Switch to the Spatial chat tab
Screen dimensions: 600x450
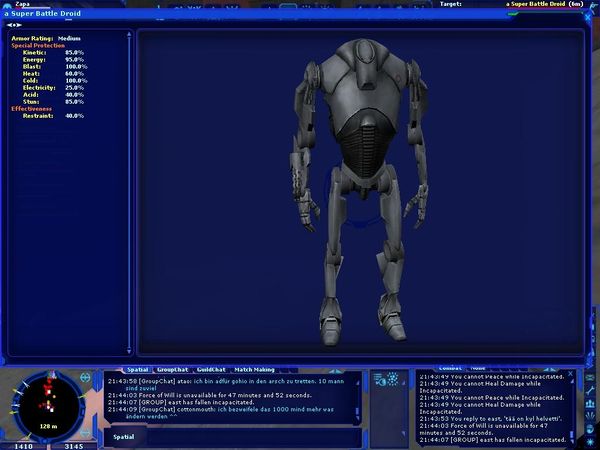137,369
